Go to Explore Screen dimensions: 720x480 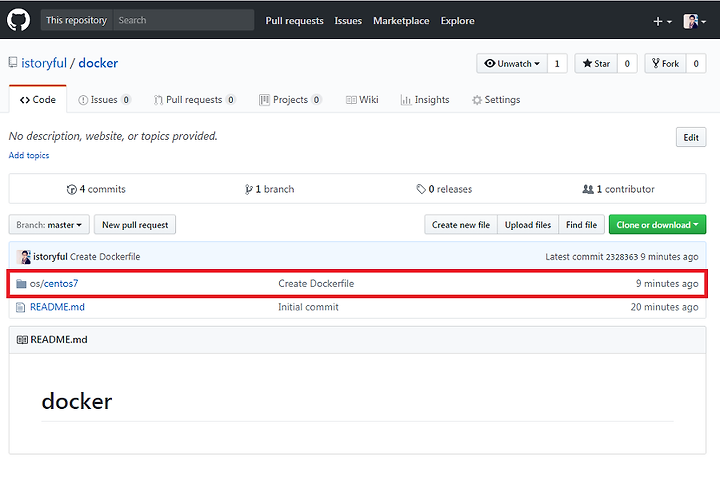tap(457, 21)
